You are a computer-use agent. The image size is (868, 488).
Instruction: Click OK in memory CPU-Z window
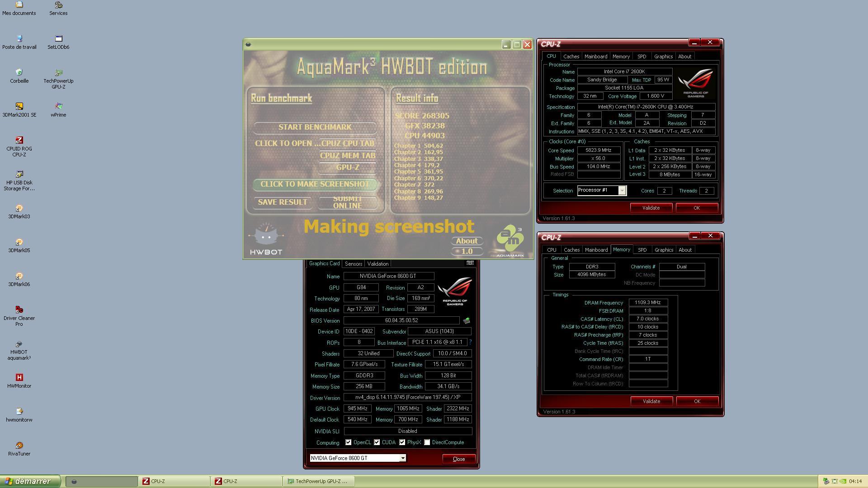[697, 401]
